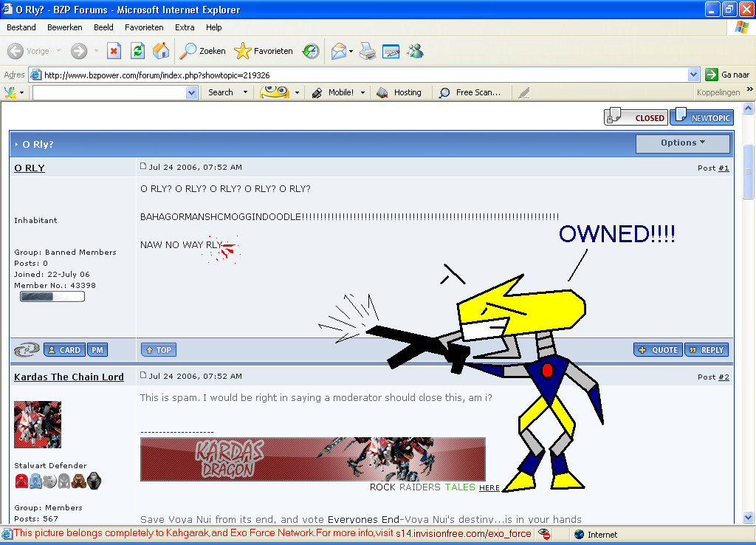Expand the address bar history dropdown
The width and height of the screenshot is (756, 545).
pyautogui.click(x=693, y=75)
